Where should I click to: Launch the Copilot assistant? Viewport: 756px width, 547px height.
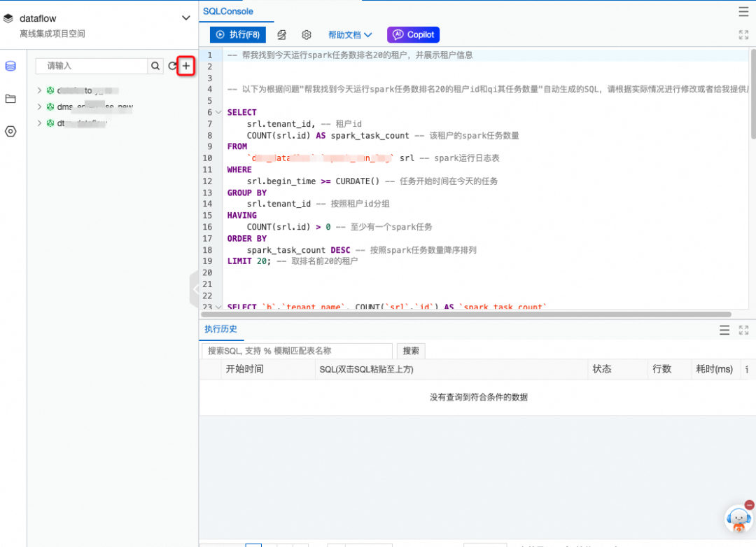[413, 35]
